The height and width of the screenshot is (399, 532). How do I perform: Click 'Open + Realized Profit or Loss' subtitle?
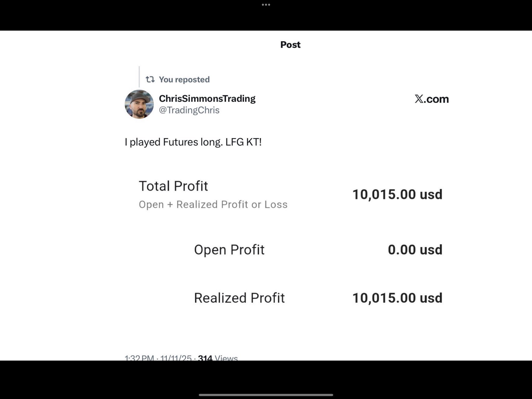click(213, 204)
